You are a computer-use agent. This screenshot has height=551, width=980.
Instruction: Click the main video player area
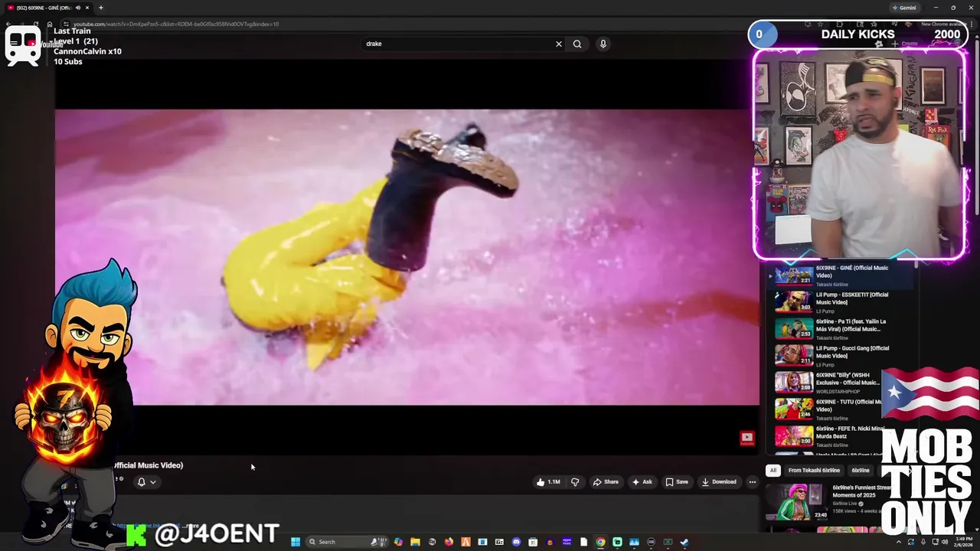407,257
